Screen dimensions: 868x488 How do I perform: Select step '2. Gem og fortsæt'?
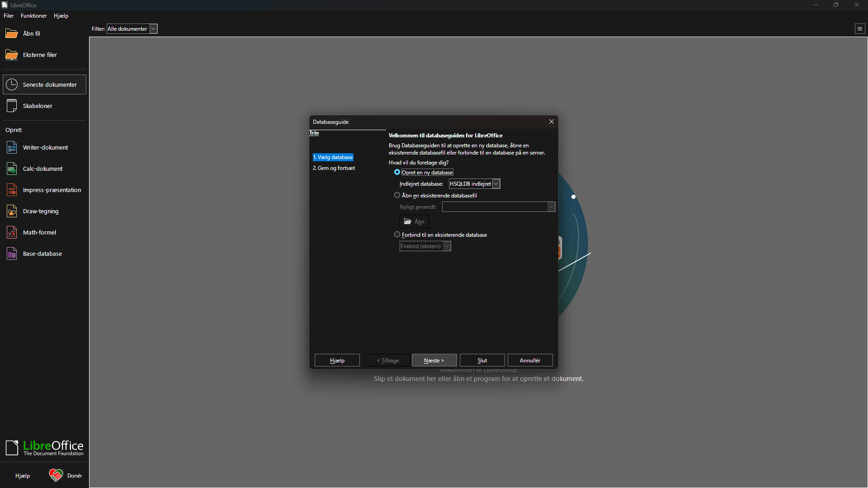pos(334,168)
